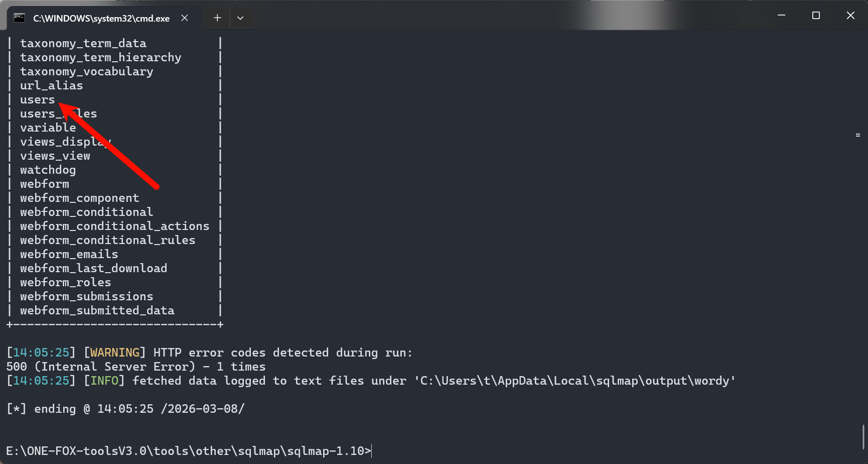868x464 pixels.
Task: Close the terminal window
Action: [x=850, y=16]
